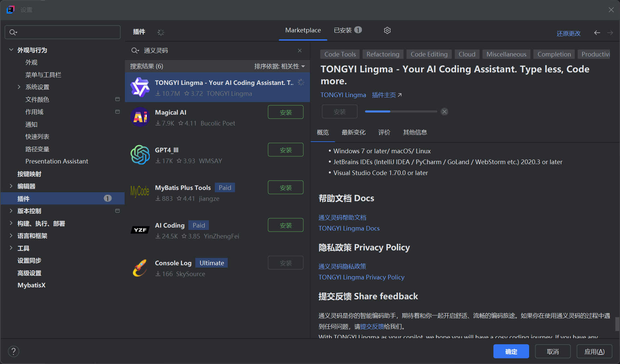Screen dimensions: 620x364
Task: Click project-level icon beside 版本控制
Action: click(x=117, y=211)
